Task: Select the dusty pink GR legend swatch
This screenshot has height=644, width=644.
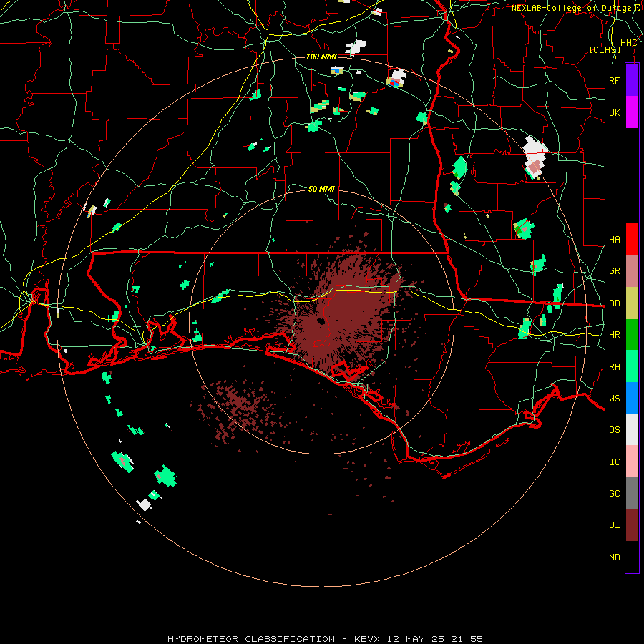Action: [x=632, y=271]
